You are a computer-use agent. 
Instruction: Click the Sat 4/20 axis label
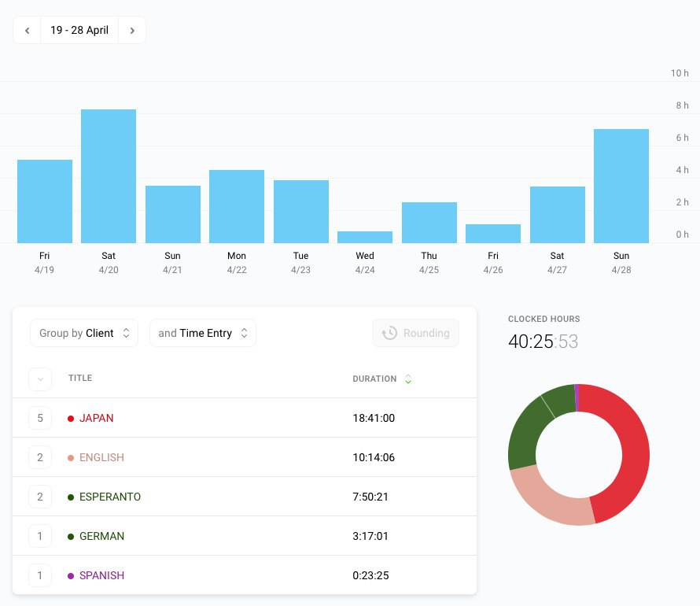pos(109,263)
